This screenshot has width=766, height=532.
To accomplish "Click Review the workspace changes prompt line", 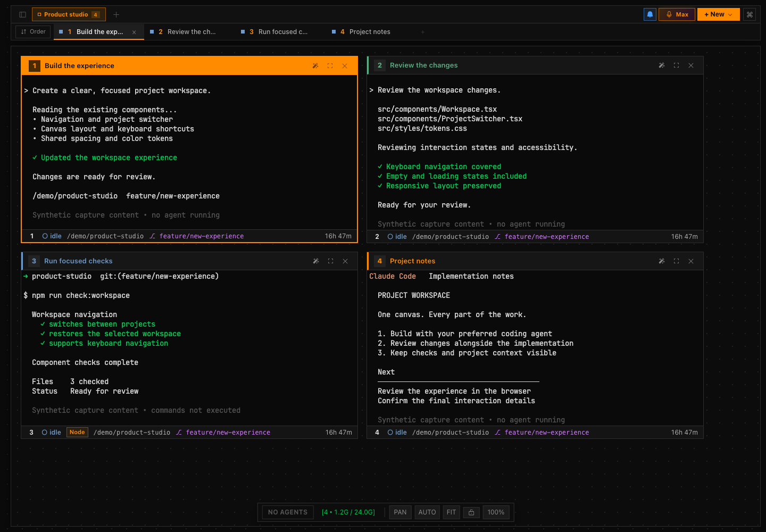I will [435, 90].
